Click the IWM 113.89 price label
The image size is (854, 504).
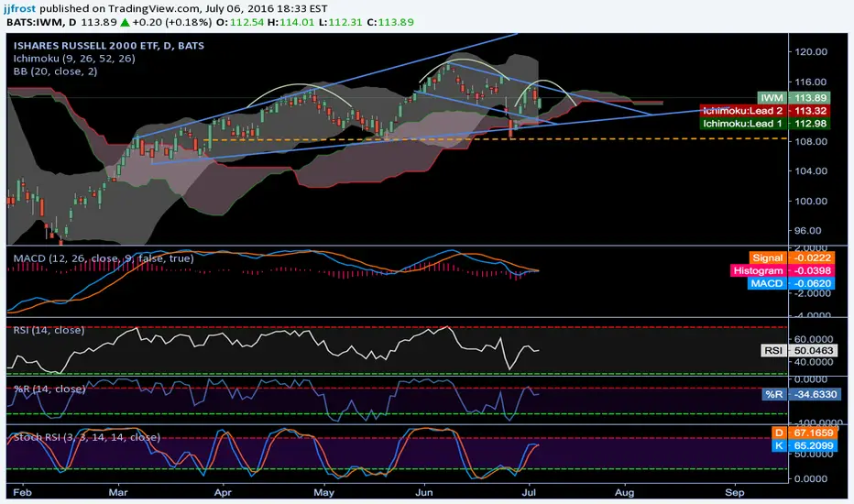point(794,98)
